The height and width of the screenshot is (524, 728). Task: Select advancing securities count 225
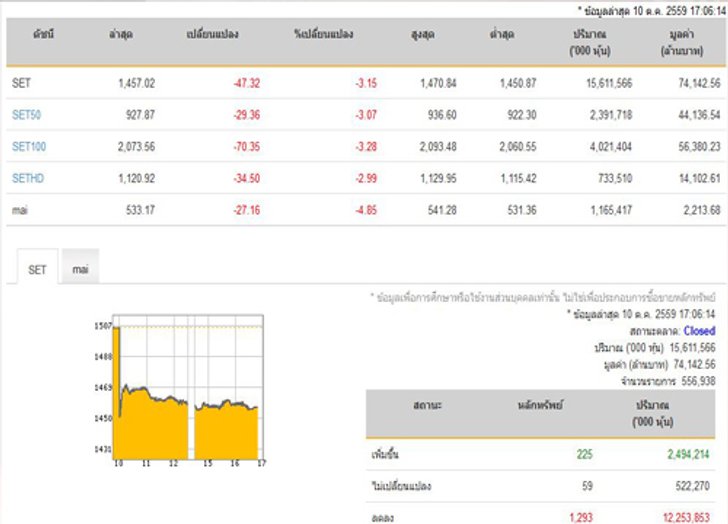[585, 454]
